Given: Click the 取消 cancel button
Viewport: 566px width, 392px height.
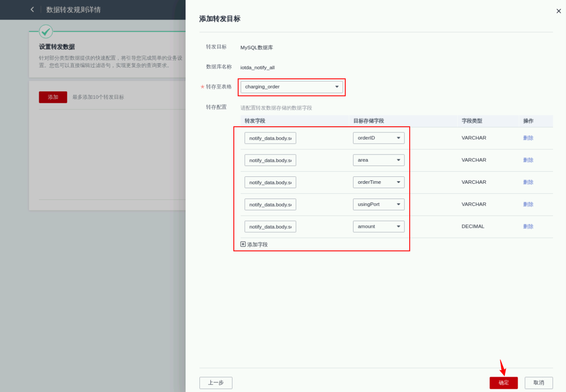Looking at the screenshot, I should tap(538, 383).
